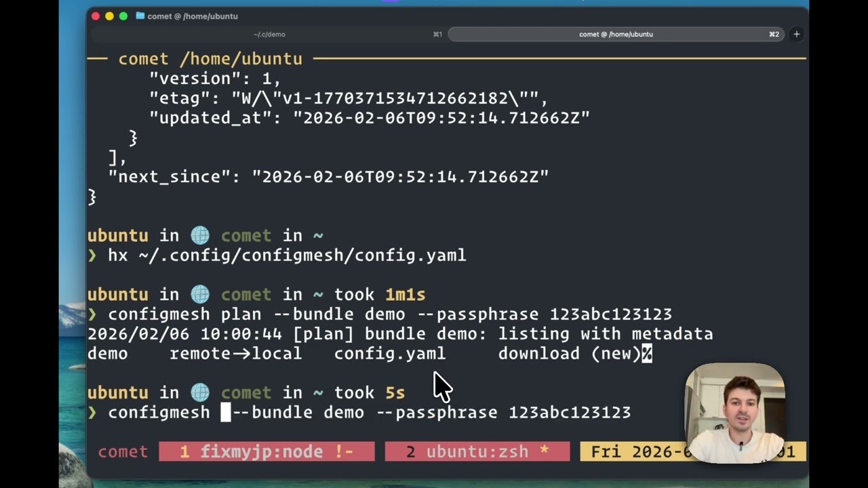Click the "took 1m1s" duration text
The height and width of the screenshot is (488, 868).
coord(380,294)
